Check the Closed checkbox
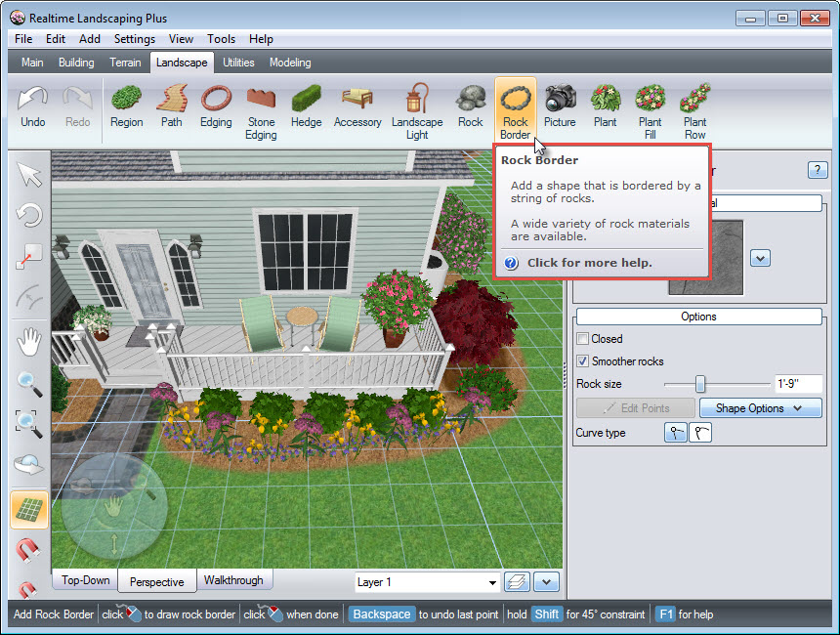The height and width of the screenshot is (635, 840). [x=582, y=339]
